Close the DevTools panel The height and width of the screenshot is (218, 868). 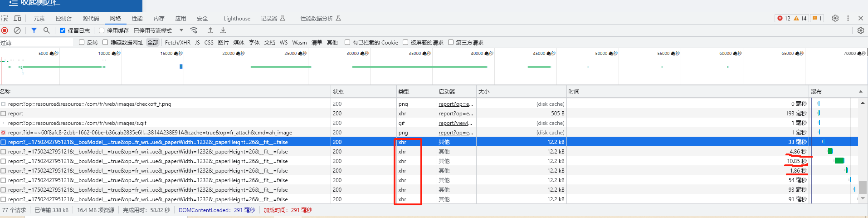[x=861, y=18]
